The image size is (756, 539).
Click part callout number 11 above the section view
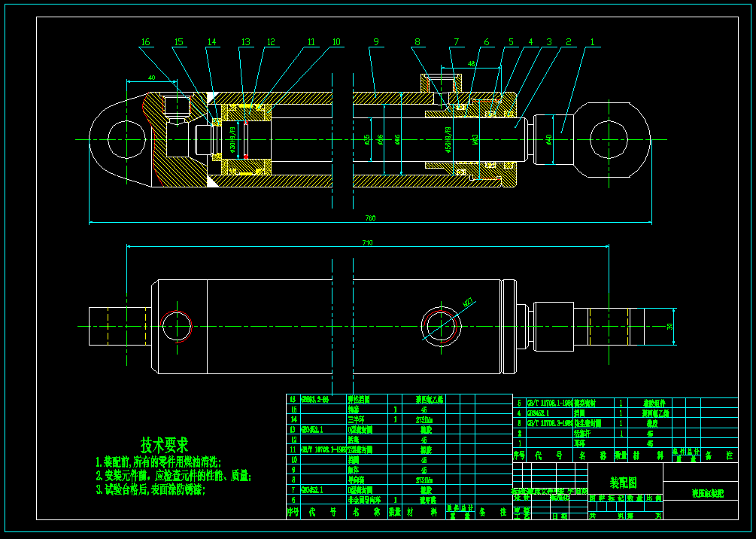tap(311, 42)
